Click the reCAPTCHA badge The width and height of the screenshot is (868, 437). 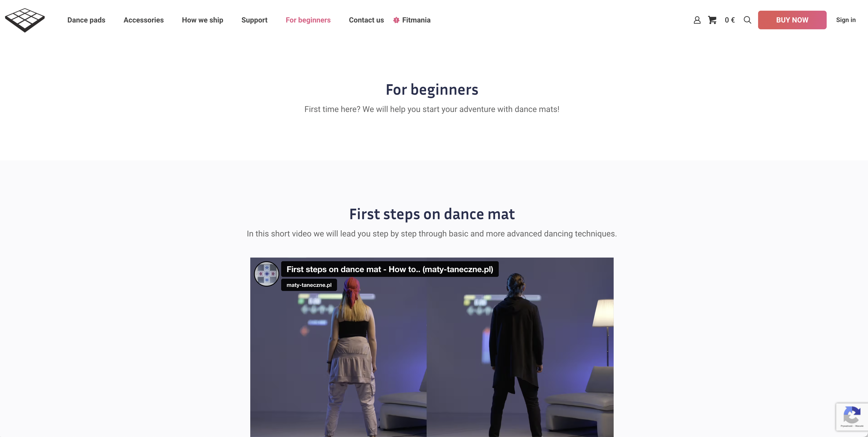pyautogui.click(x=852, y=417)
